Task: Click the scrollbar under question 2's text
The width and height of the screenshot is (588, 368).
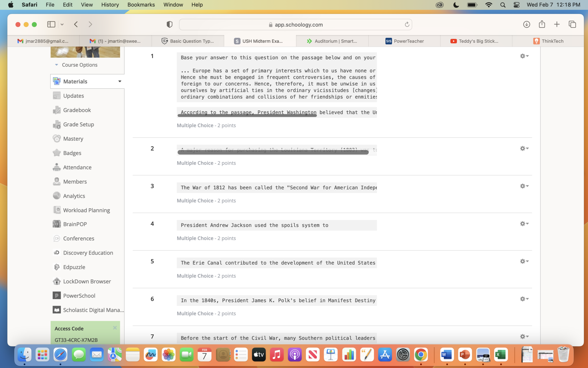Action: pyautogui.click(x=273, y=152)
